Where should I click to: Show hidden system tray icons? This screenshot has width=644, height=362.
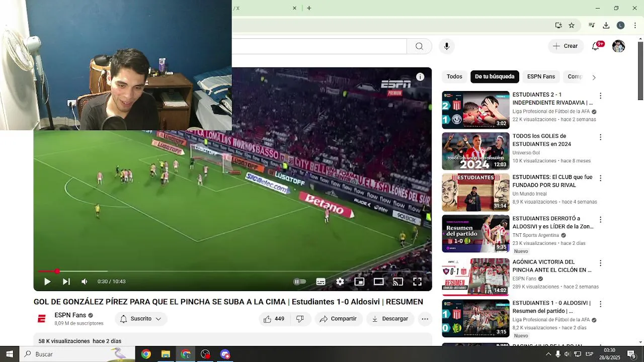click(x=548, y=354)
